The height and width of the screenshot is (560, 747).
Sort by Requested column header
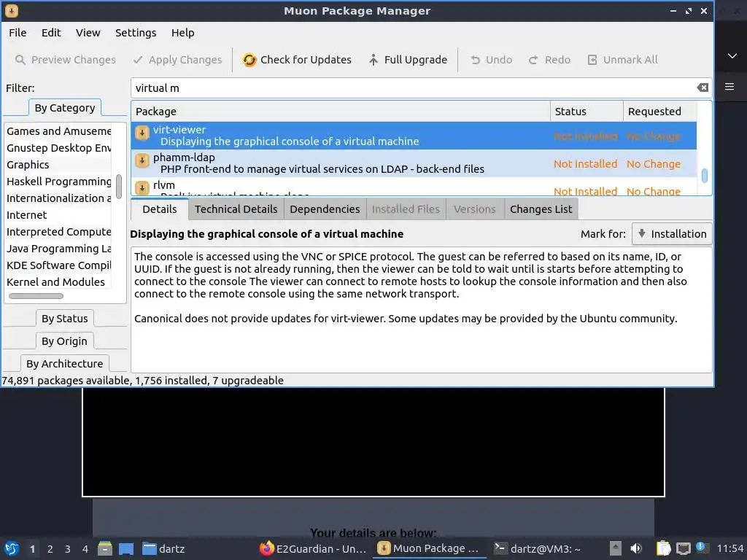(x=659, y=112)
